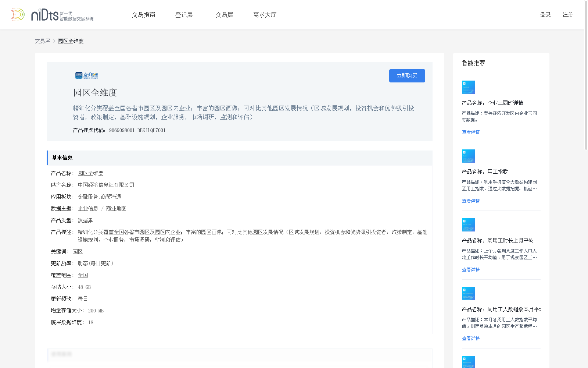Open thumbnail for 周用工人数指数本月平均 product
Viewport: 588px width, 368px height.
[x=468, y=294]
